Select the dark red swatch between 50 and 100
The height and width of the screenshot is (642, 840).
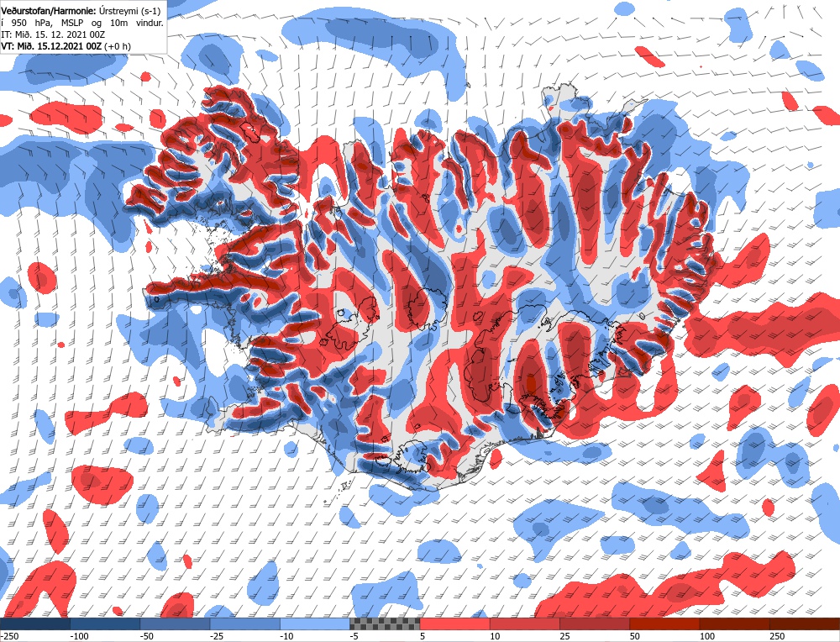pos(664,624)
